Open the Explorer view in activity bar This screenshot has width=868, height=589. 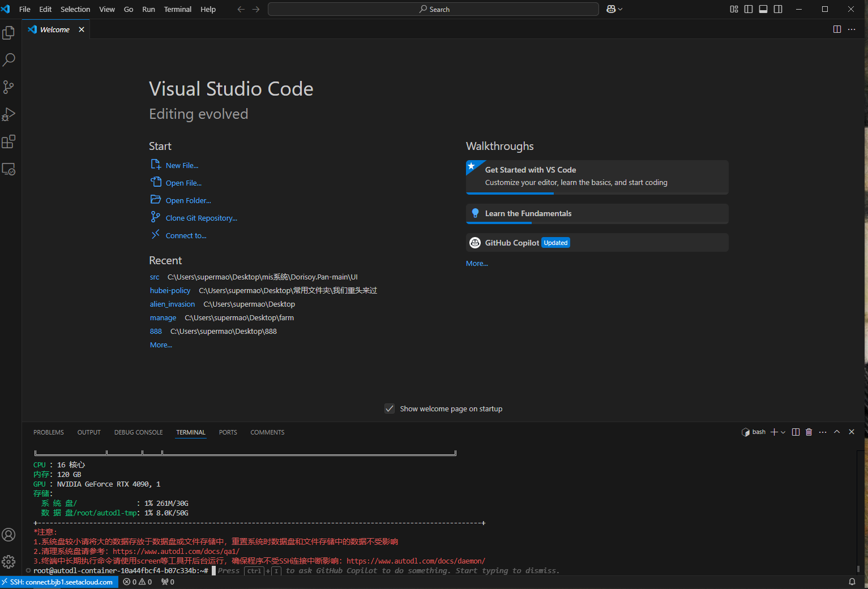click(x=8, y=33)
